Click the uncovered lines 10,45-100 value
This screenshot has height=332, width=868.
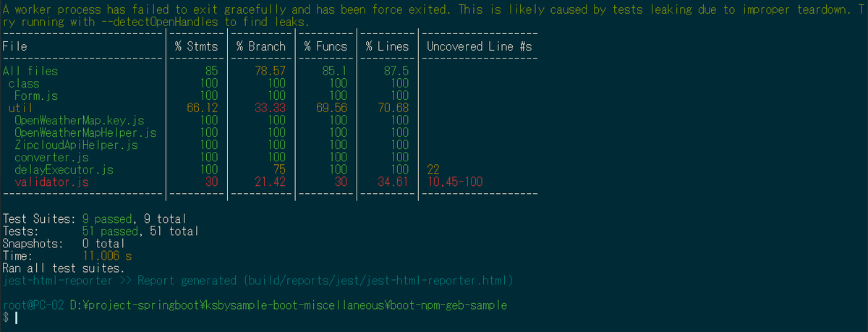[x=455, y=182]
